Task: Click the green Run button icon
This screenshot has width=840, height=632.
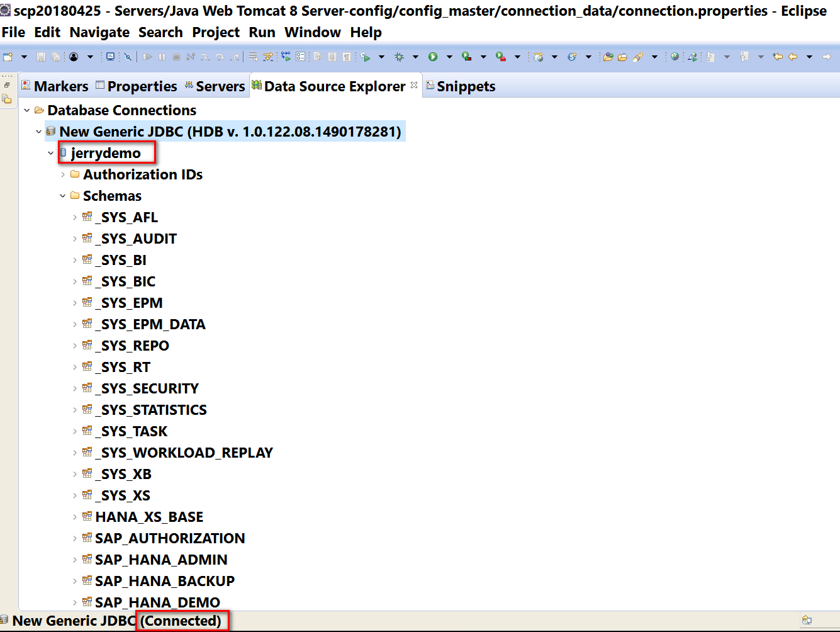Action: tap(433, 57)
